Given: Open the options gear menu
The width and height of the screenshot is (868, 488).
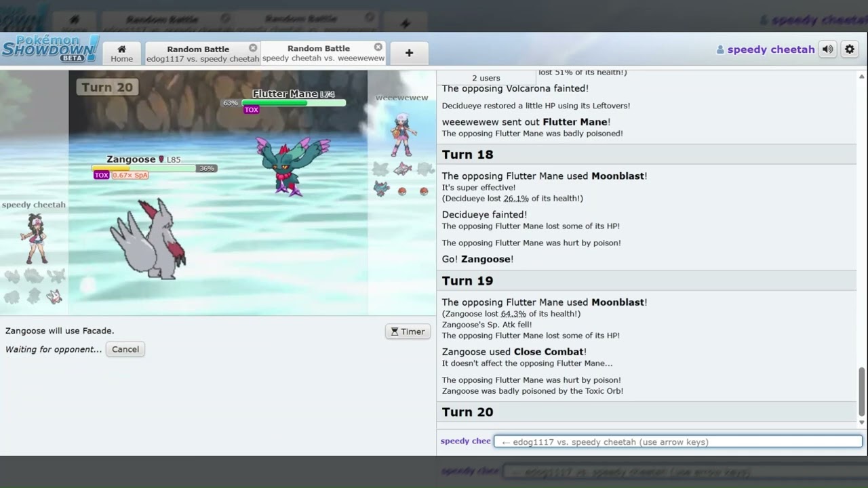Looking at the screenshot, I should [849, 49].
